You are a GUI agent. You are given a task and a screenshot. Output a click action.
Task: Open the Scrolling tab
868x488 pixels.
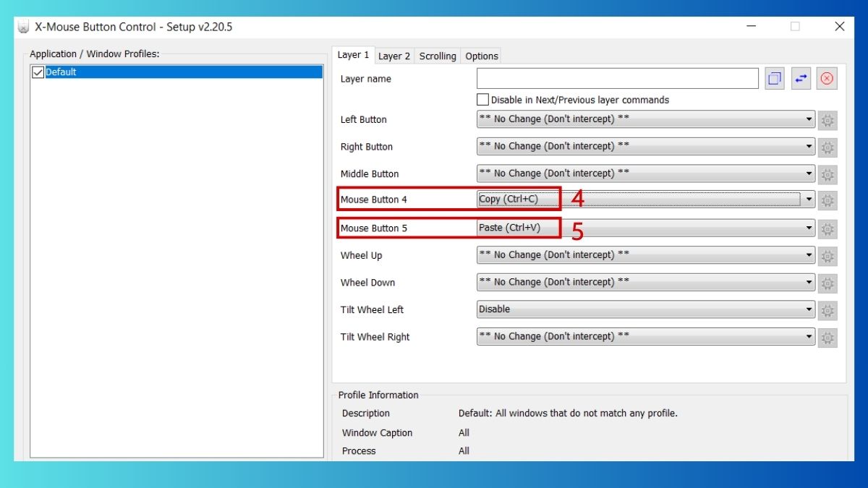coord(438,56)
